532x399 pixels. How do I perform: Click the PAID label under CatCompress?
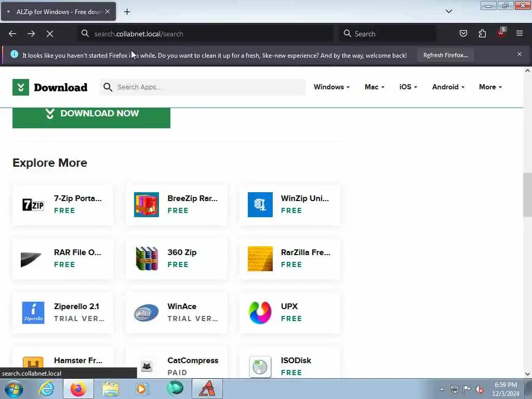(x=177, y=373)
